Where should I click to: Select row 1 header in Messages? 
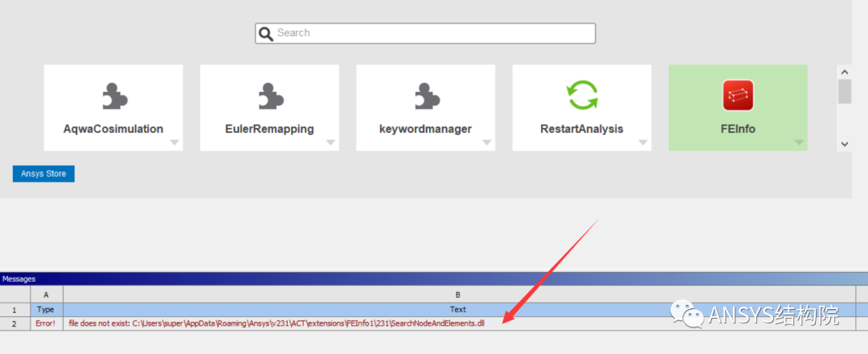[x=15, y=310]
